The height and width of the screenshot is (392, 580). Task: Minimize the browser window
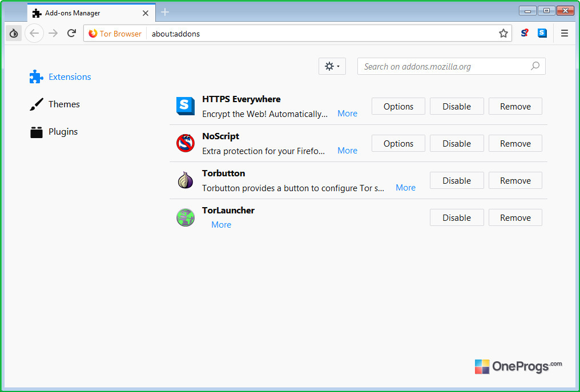[x=527, y=11]
